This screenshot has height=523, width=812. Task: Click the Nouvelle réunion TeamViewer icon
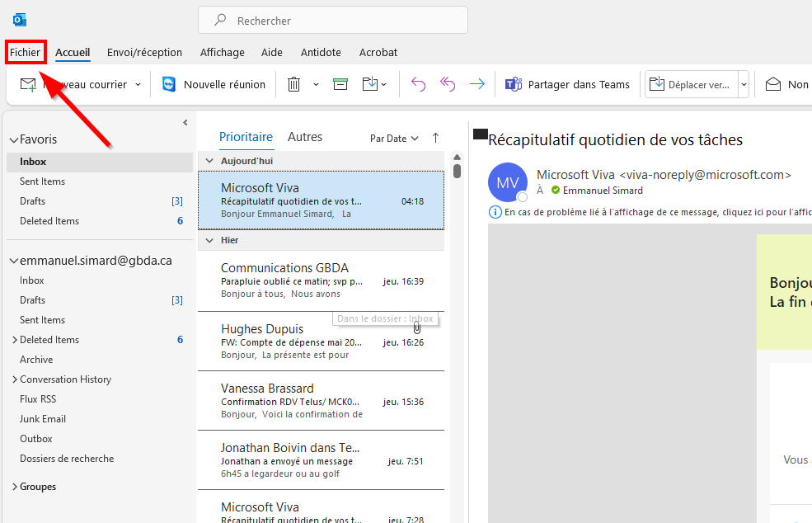pyautogui.click(x=169, y=84)
